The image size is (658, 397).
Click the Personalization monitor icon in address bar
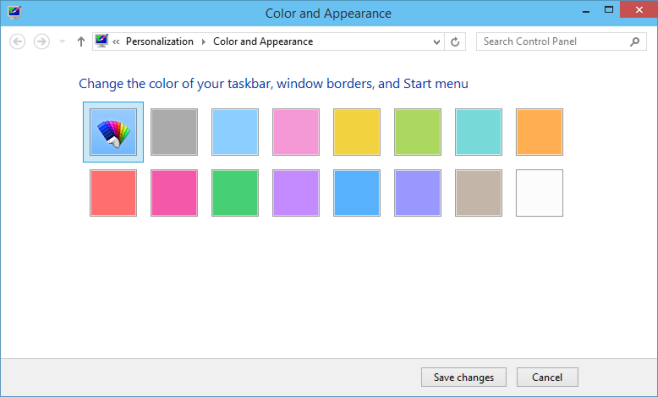pos(102,41)
